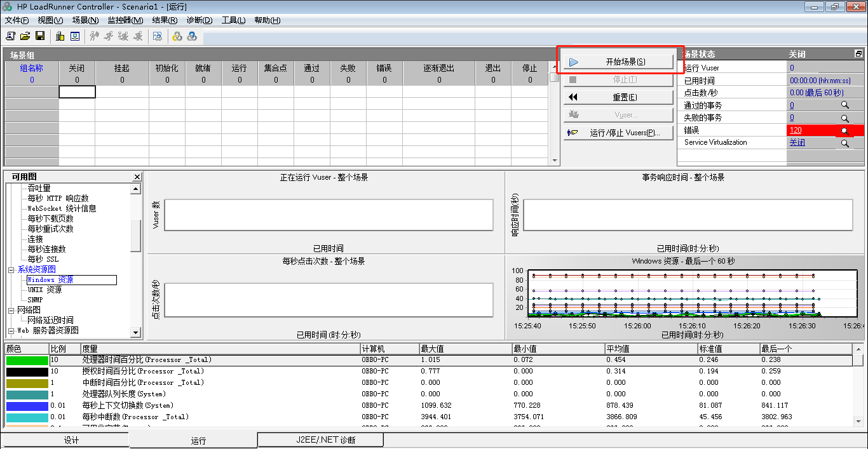Close the 可用图 panel
Screen dimensions: 868x449
(x=137, y=177)
